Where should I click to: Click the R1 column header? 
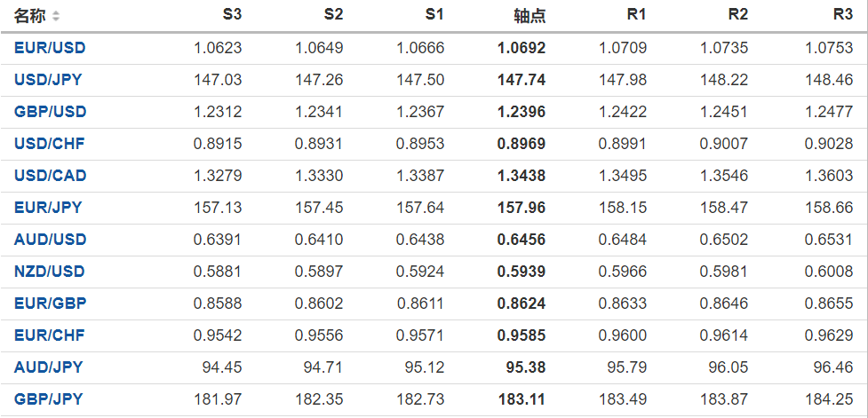click(x=636, y=16)
